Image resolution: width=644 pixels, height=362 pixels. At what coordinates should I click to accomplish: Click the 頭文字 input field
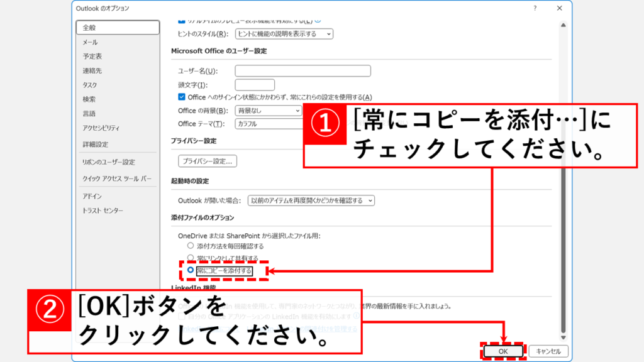255,85
